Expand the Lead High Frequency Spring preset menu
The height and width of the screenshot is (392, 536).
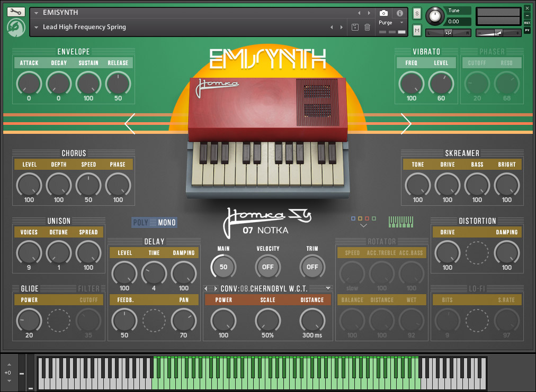point(36,27)
